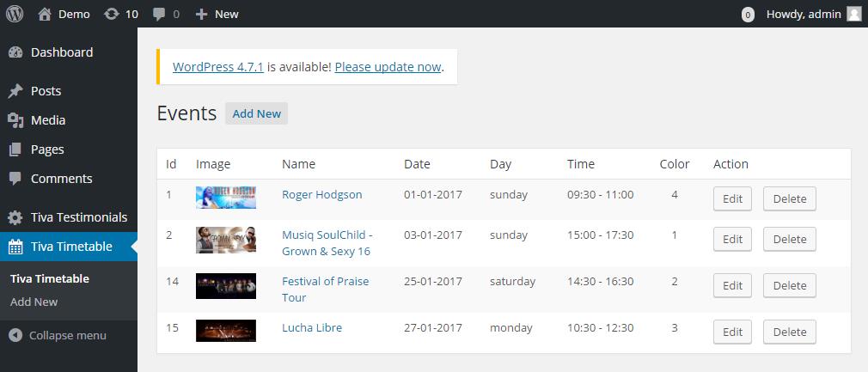Select the Media icon in sidebar

(x=15, y=120)
